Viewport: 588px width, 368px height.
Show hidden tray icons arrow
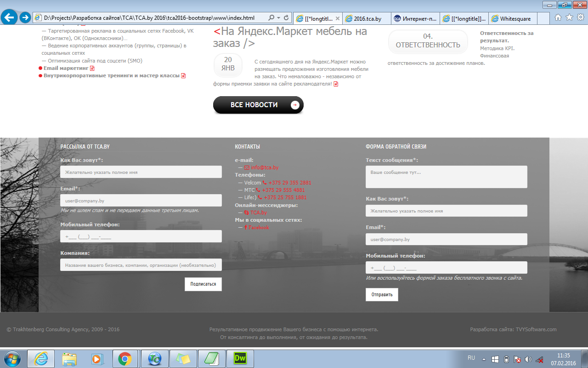pyautogui.click(x=484, y=359)
